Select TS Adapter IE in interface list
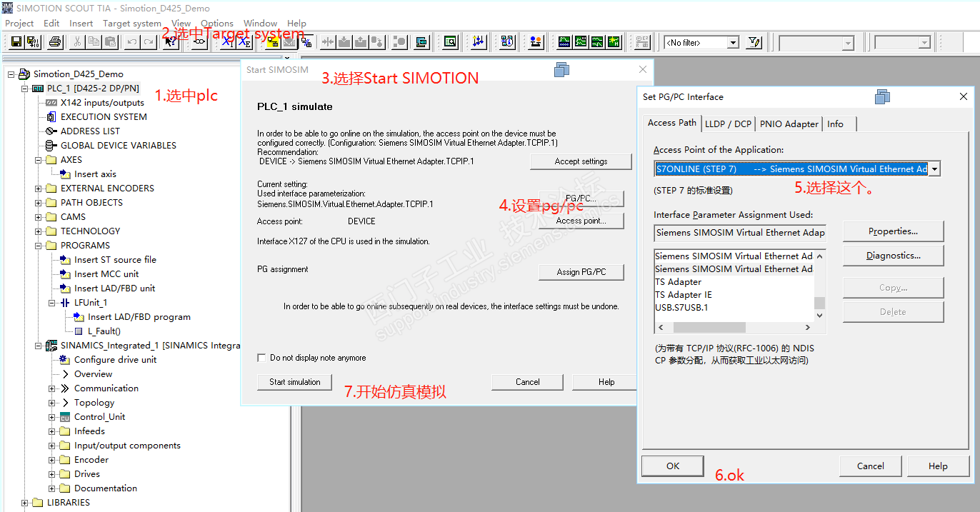 click(x=683, y=295)
